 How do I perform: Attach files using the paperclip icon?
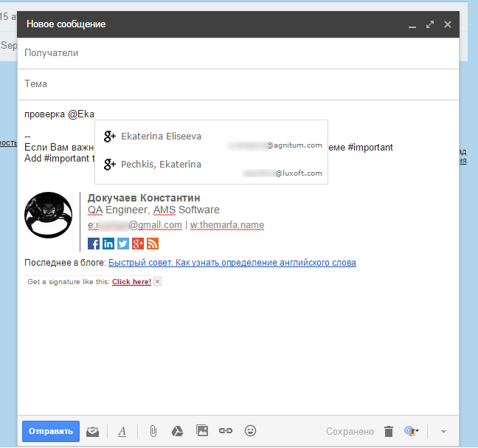coord(153,431)
